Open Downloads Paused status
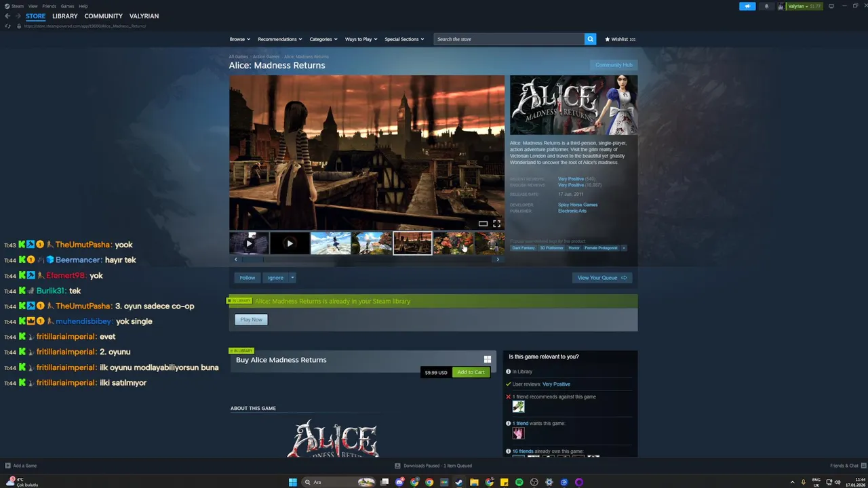 pos(433,466)
